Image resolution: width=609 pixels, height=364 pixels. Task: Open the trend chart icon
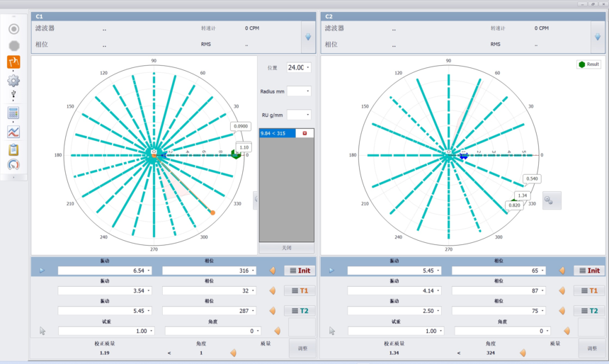point(13,132)
